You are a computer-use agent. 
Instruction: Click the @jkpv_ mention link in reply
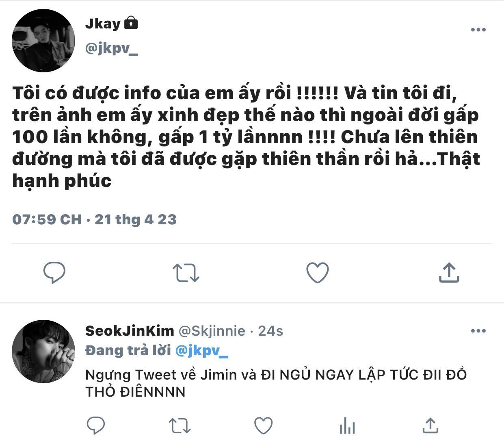pyautogui.click(x=201, y=350)
